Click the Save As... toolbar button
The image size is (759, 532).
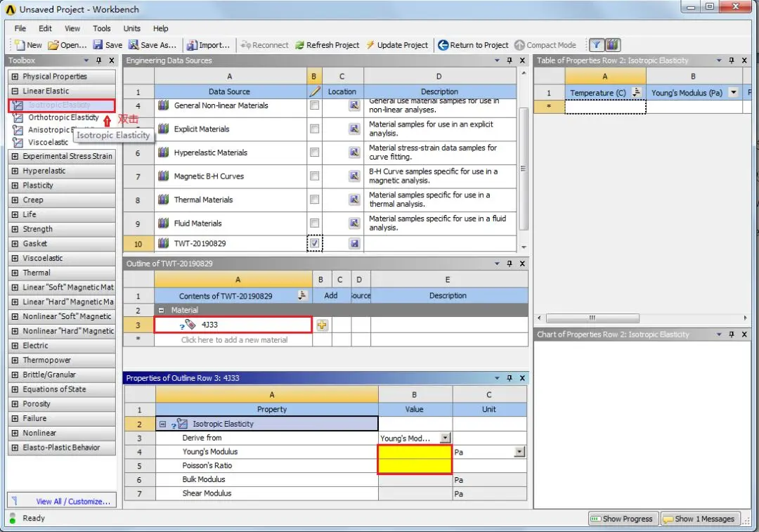click(152, 45)
